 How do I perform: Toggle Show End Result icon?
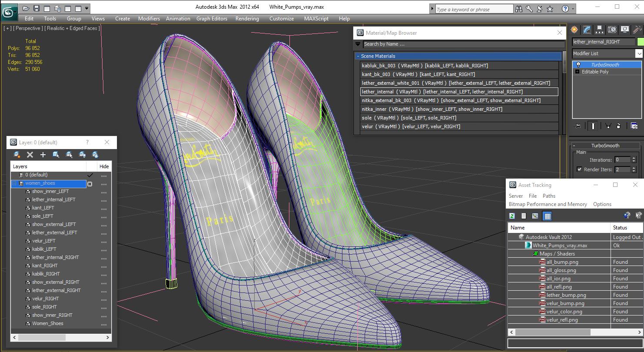tap(593, 126)
